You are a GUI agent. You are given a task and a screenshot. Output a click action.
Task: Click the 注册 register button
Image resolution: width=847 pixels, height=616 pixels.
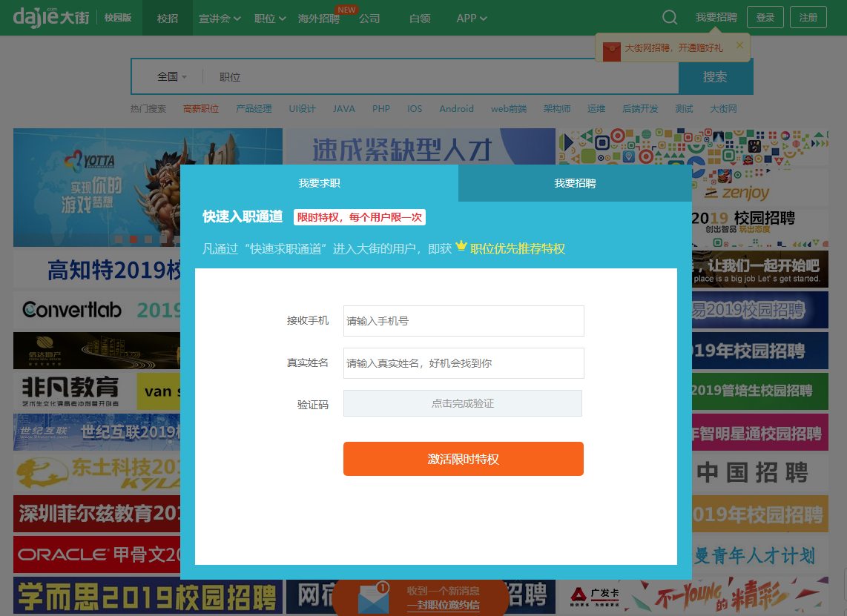point(808,16)
